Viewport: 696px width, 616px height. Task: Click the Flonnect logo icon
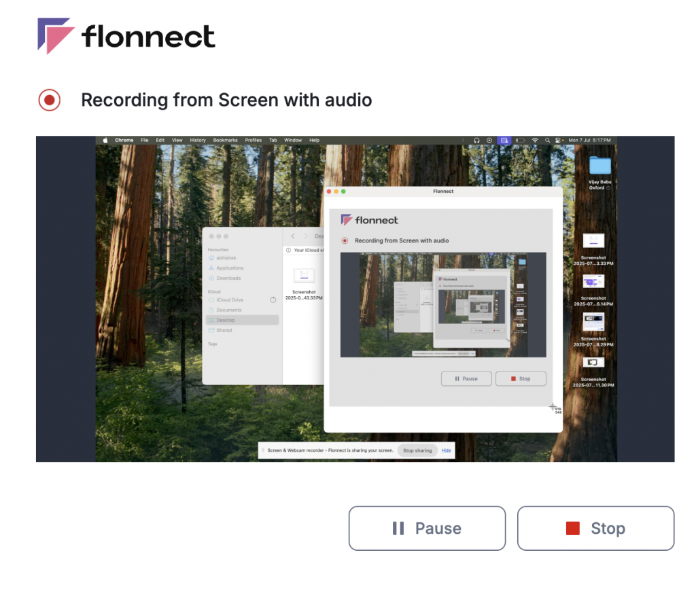click(x=53, y=35)
